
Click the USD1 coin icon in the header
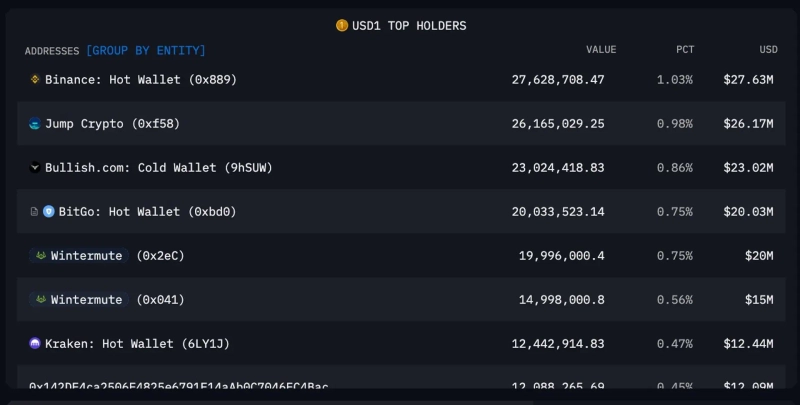(x=342, y=26)
